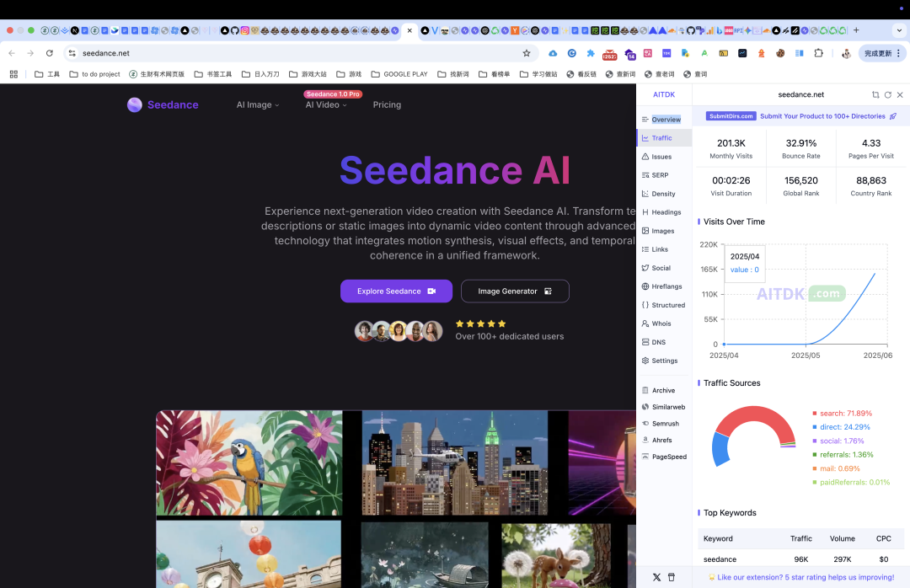Open the 看反链 bookmark
910x588 pixels.
click(x=581, y=74)
